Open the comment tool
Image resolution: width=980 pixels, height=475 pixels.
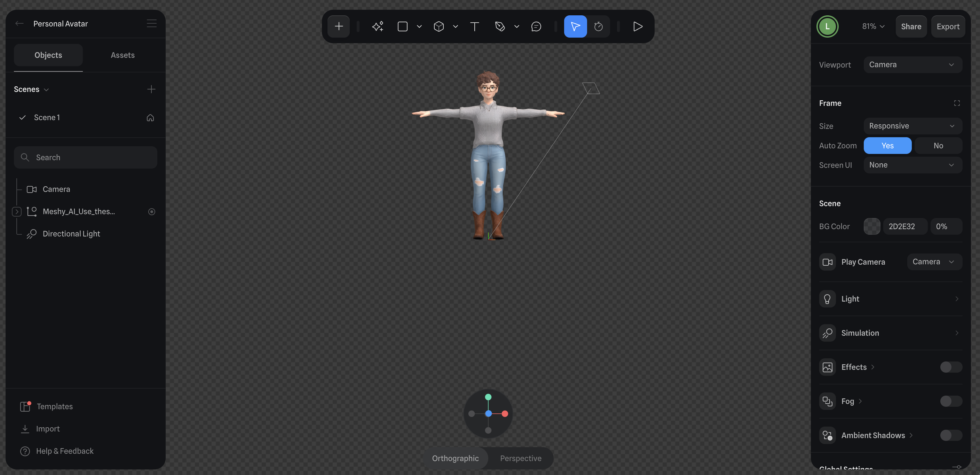(536, 26)
